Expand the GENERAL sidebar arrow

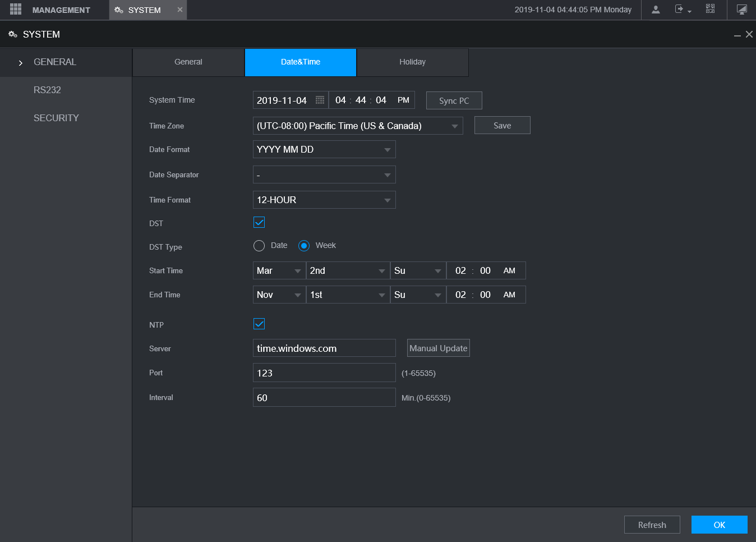[x=21, y=63]
